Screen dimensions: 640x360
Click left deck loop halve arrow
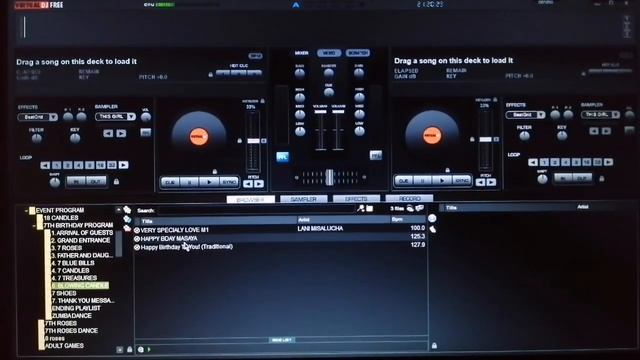[x=45, y=165]
